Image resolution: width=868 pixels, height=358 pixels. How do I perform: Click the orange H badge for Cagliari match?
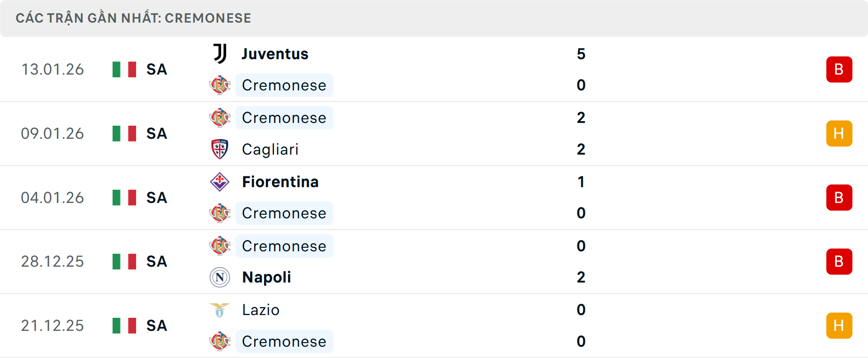pos(839,133)
